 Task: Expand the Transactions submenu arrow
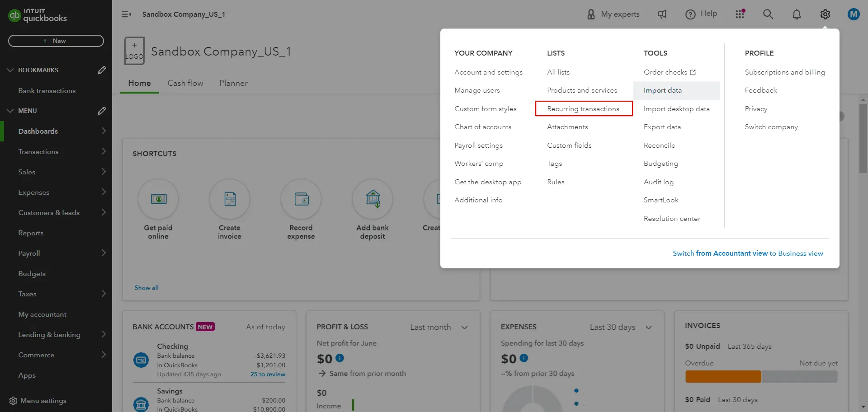coord(104,151)
